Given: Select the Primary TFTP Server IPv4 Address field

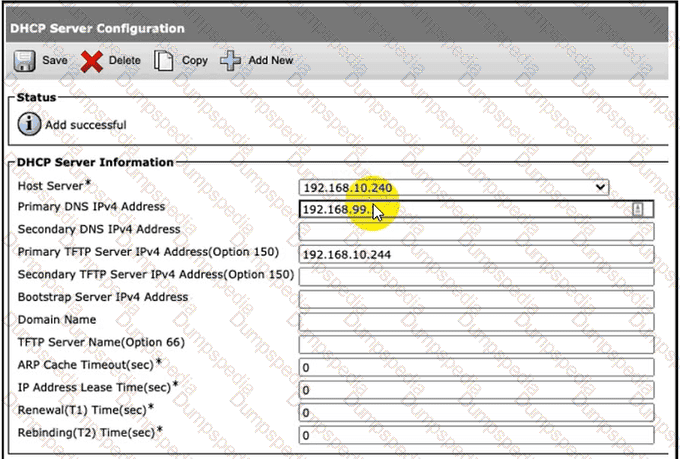Looking at the screenshot, I should (x=476, y=254).
